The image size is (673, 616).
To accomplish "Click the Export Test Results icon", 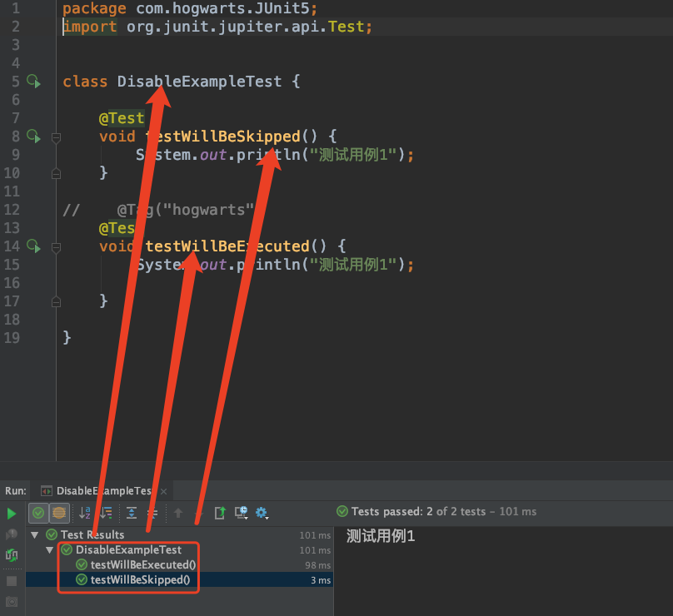I will (220, 514).
